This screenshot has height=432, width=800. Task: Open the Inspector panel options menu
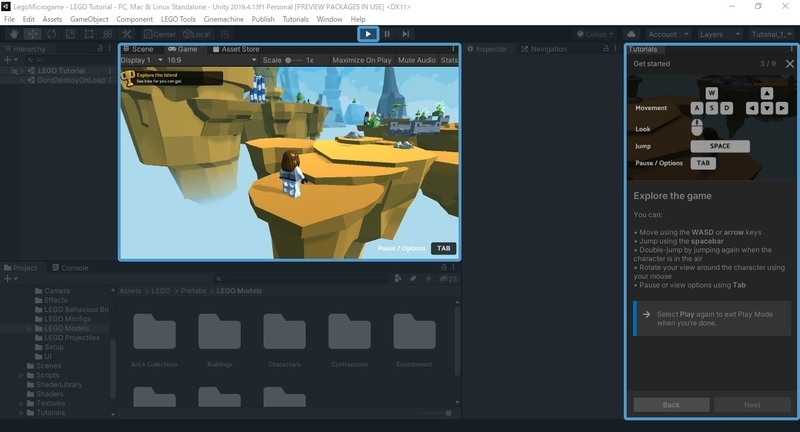(615, 48)
